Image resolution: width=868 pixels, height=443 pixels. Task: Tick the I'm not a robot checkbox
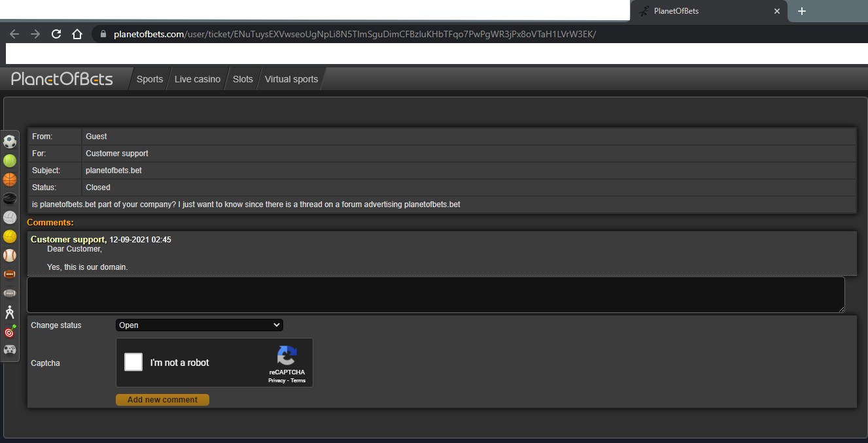133,362
